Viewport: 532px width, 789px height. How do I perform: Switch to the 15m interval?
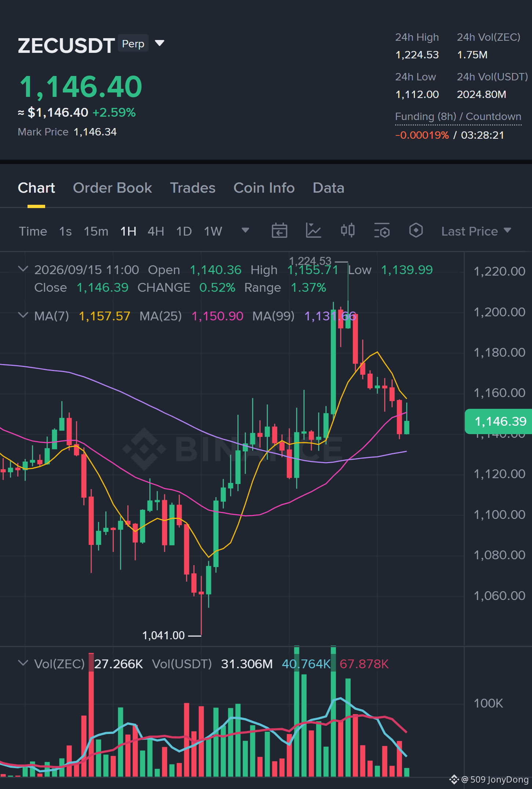point(96,231)
